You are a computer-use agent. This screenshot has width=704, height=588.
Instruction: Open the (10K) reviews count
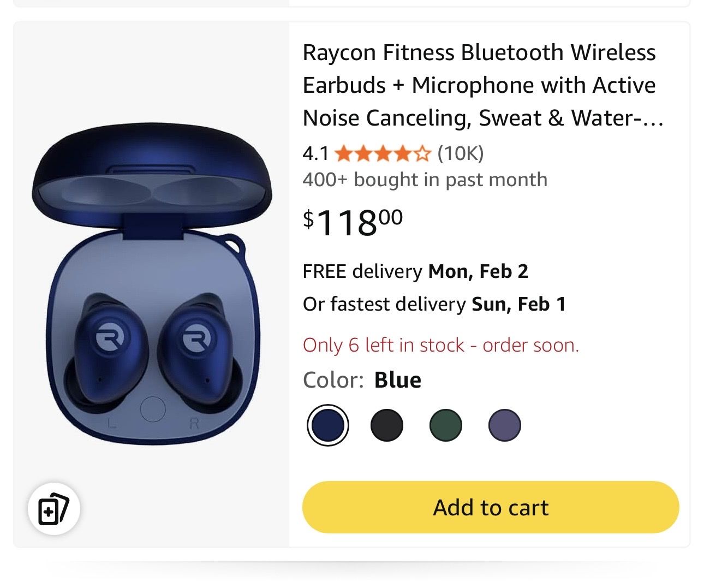coord(461,154)
